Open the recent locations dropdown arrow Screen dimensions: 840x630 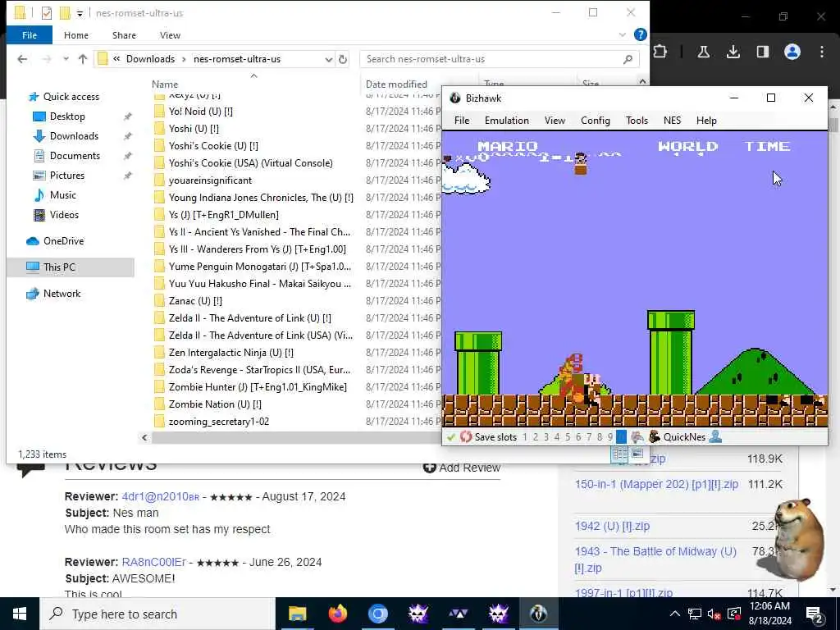point(66,59)
